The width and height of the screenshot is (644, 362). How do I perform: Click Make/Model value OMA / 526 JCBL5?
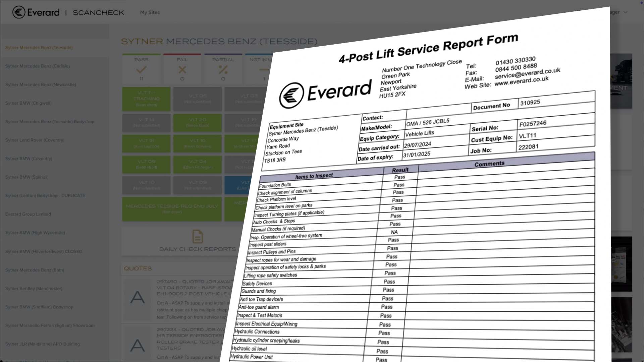point(428,122)
